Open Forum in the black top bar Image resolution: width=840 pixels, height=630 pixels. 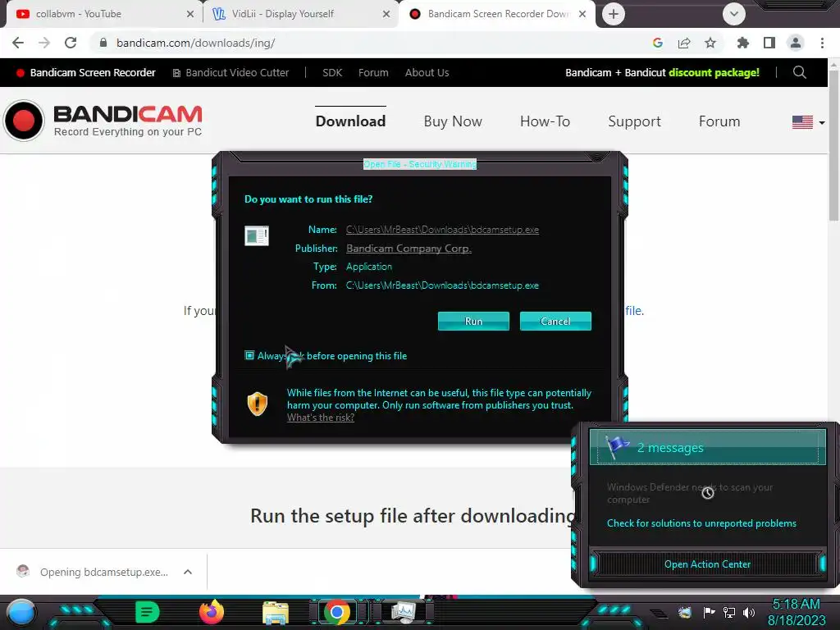pyautogui.click(x=373, y=73)
